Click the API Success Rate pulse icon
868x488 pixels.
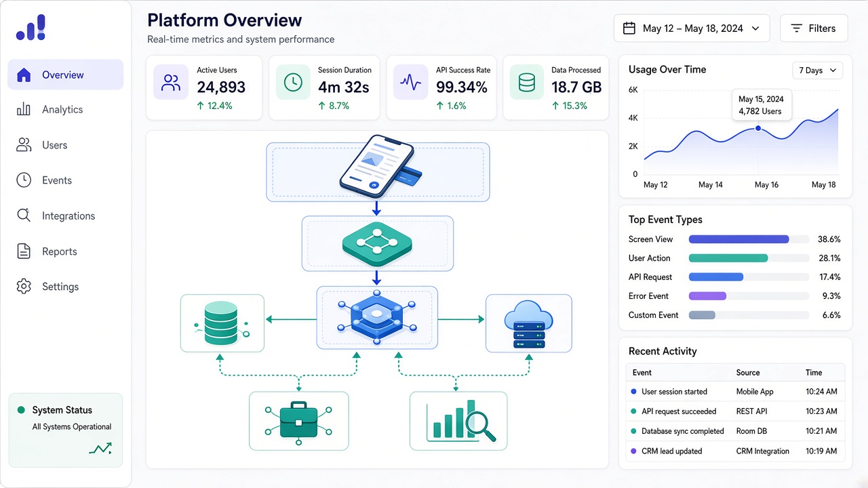pos(410,83)
